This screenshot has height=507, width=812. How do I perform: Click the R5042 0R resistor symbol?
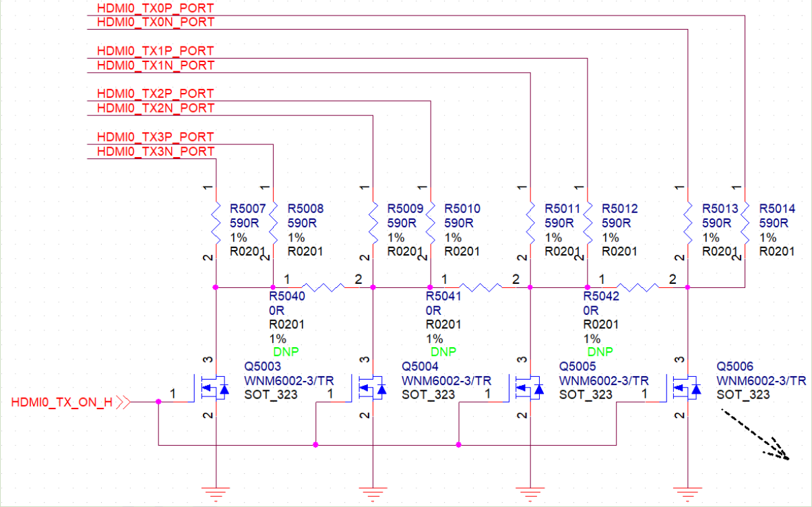637,287
